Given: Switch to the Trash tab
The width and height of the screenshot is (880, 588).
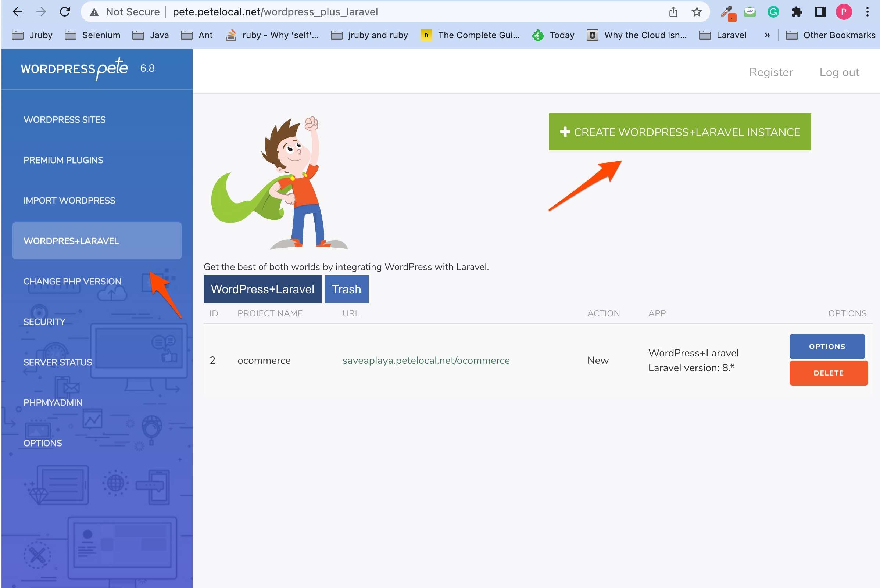Looking at the screenshot, I should click(x=346, y=289).
